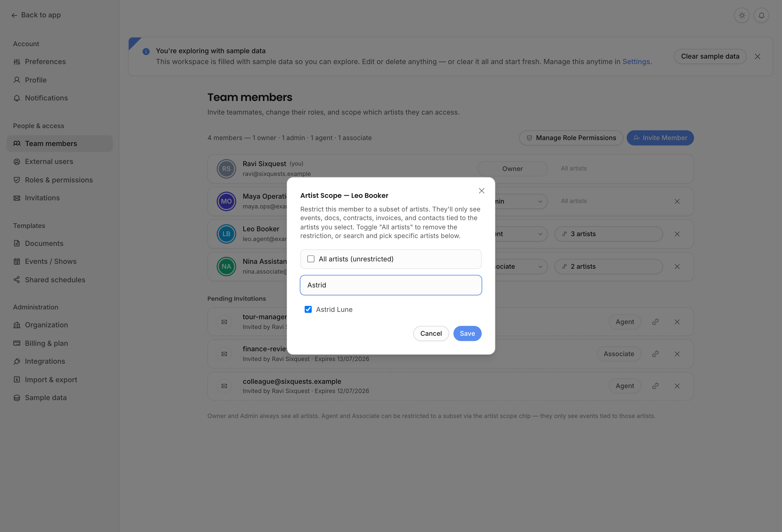This screenshot has height=532, width=782.
Task: Click the music note icon in 2 artists chip
Action: tap(564, 267)
